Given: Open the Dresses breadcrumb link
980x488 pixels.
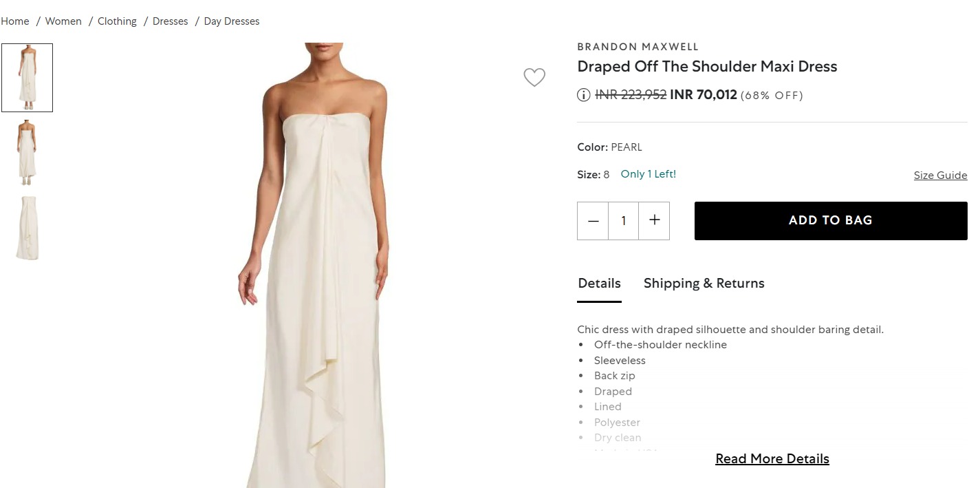Looking at the screenshot, I should [x=170, y=21].
